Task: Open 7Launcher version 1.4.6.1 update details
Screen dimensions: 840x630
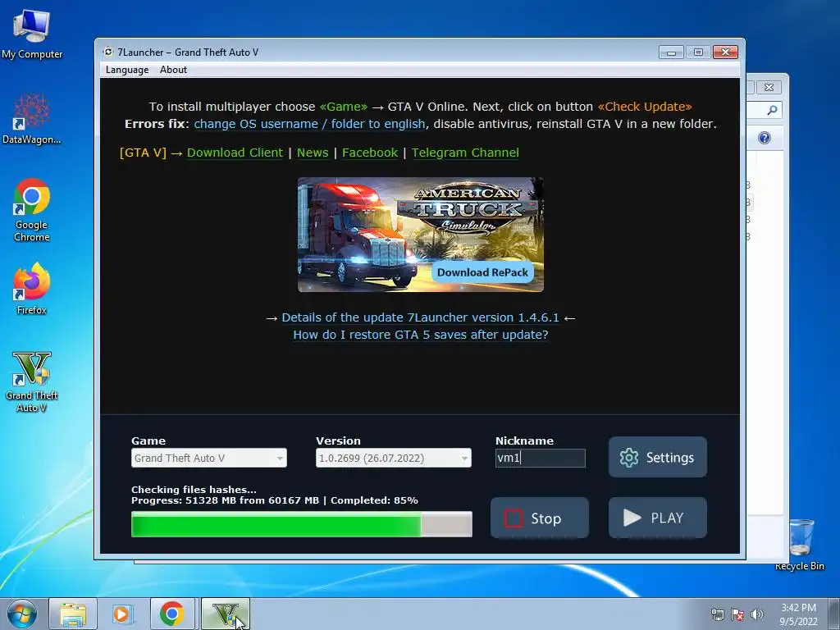Action: [421, 317]
